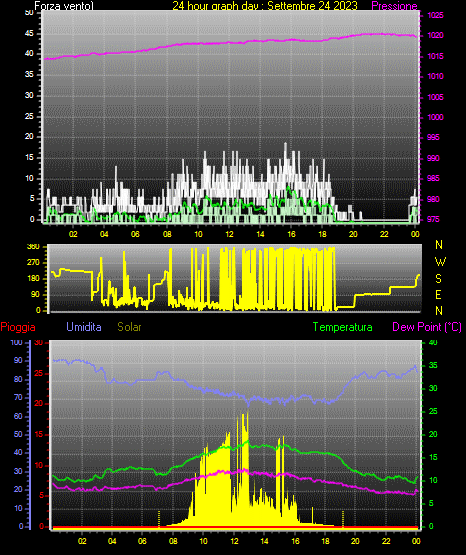Image resolution: width=466 pixels, height=555 pixels.
Task: Click the 18 hour mark on wind chart
Action: 322,234
